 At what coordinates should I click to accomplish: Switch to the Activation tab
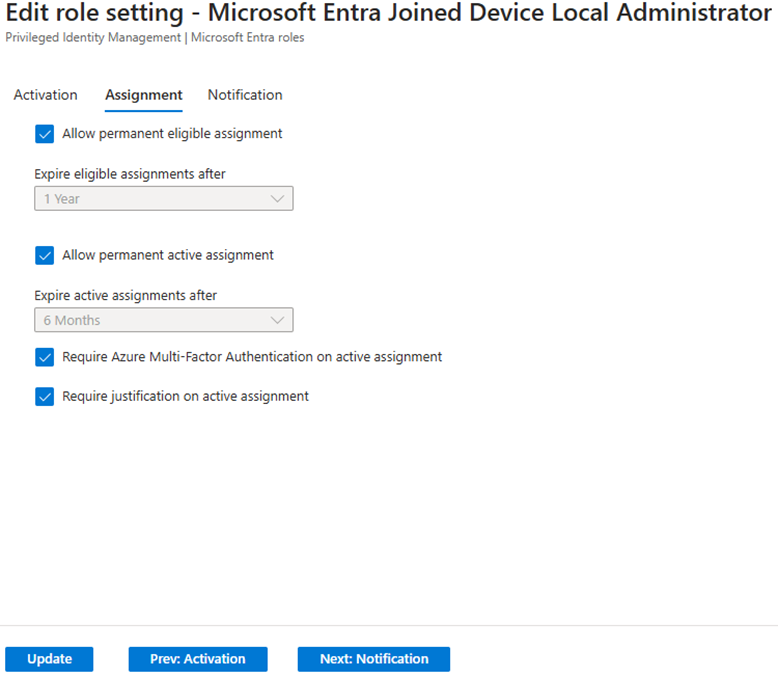(45, 95)
